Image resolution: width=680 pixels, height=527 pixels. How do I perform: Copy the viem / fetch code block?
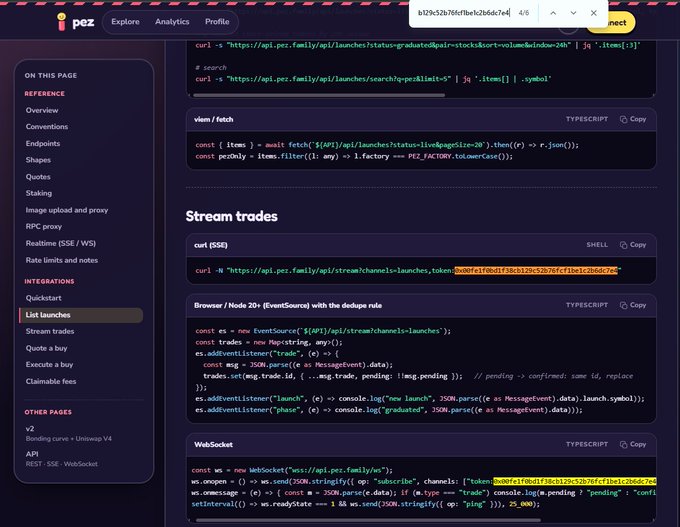633,119
